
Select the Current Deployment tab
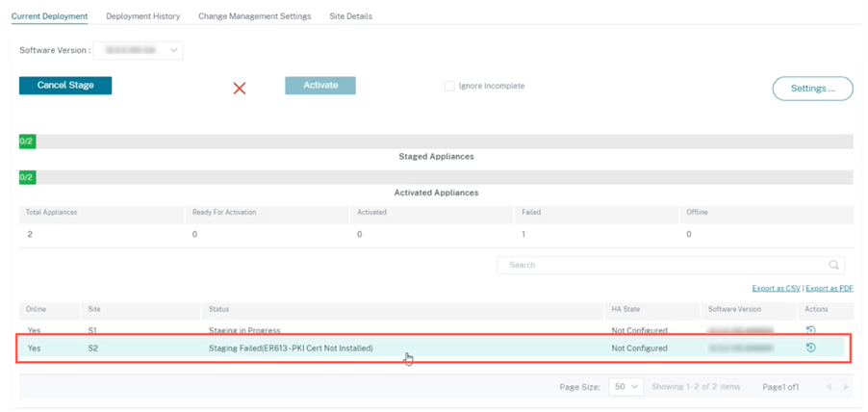coord(49,16)
